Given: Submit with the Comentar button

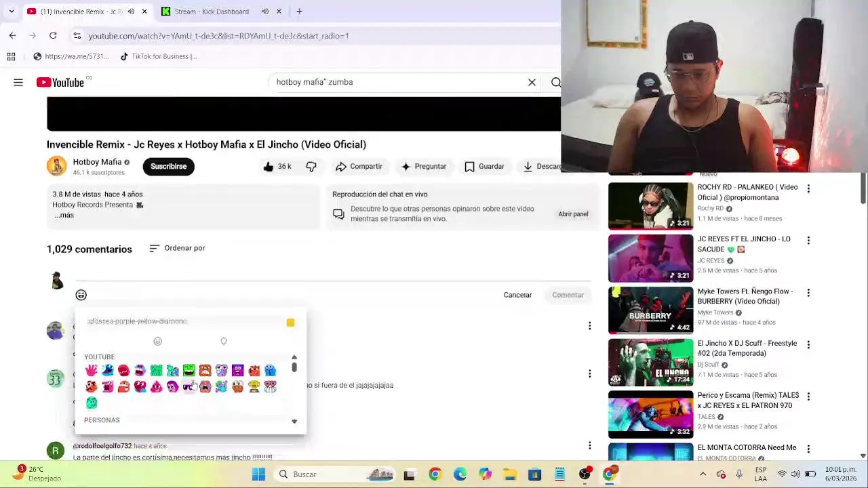Looking at the screenshot, I should coord(568,295).
